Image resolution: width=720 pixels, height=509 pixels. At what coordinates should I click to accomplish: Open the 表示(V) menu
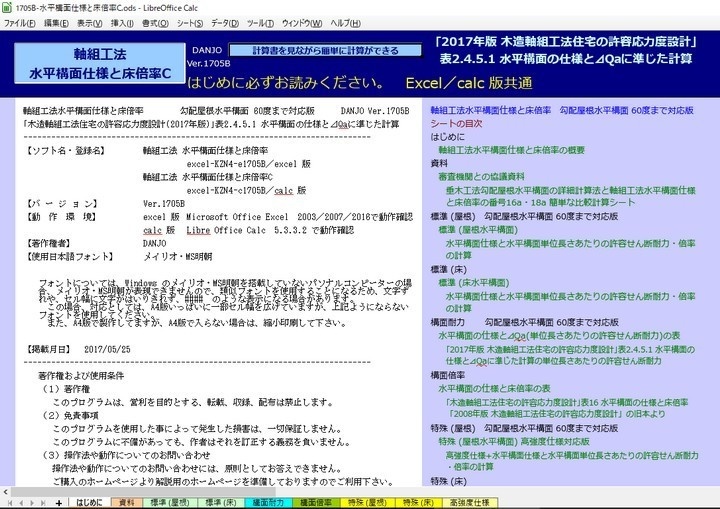click(90, 23)
